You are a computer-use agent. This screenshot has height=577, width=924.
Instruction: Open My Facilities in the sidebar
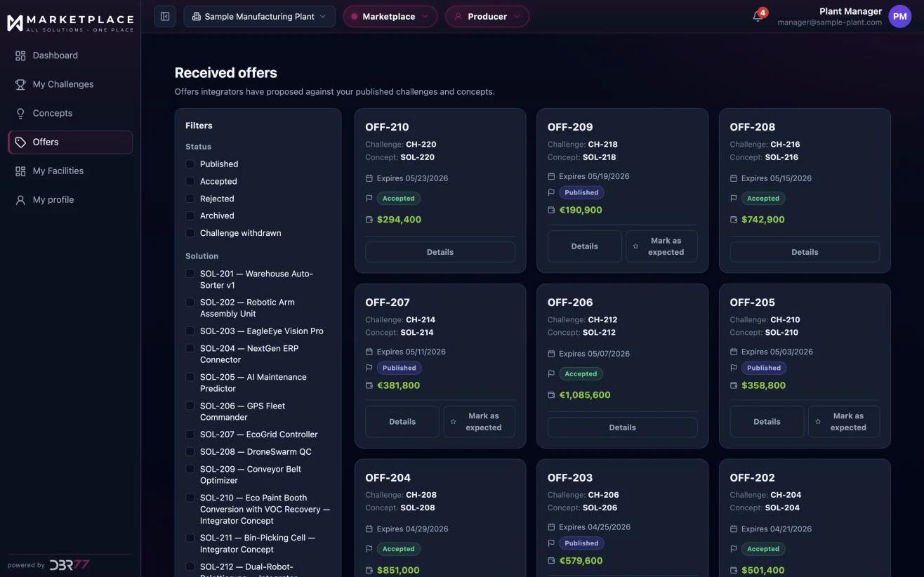(70, 171)
